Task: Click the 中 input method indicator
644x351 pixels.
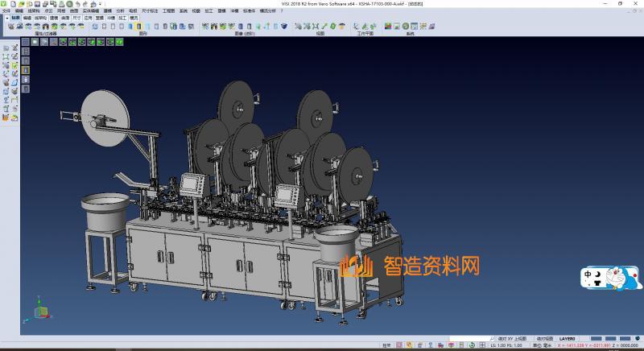Action: coord(588,276)
